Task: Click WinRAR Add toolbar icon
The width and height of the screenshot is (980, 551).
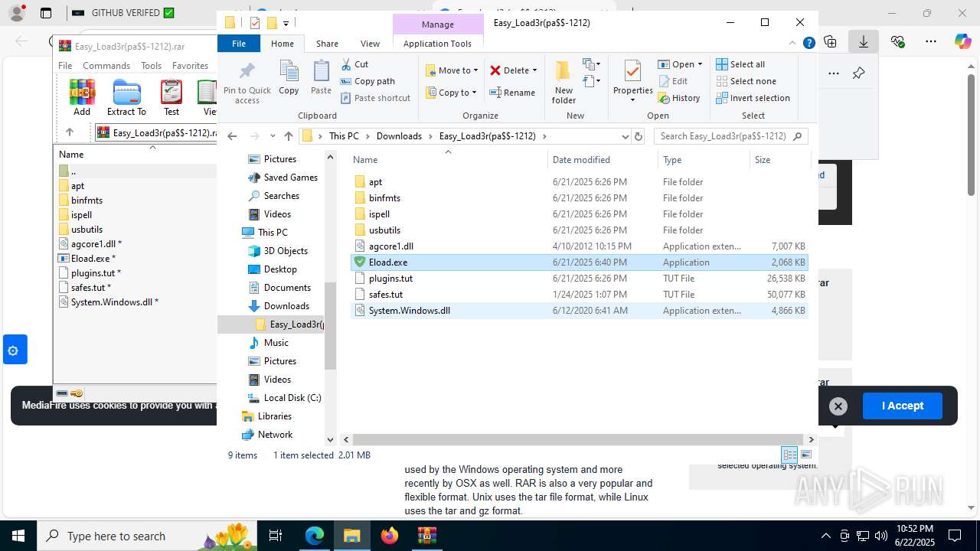Action: pyautogui.click(x=82, y=97)
